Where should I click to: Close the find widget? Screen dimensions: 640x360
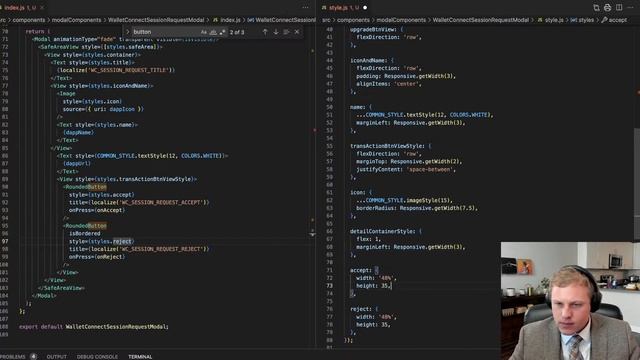(x=297, y=32)
